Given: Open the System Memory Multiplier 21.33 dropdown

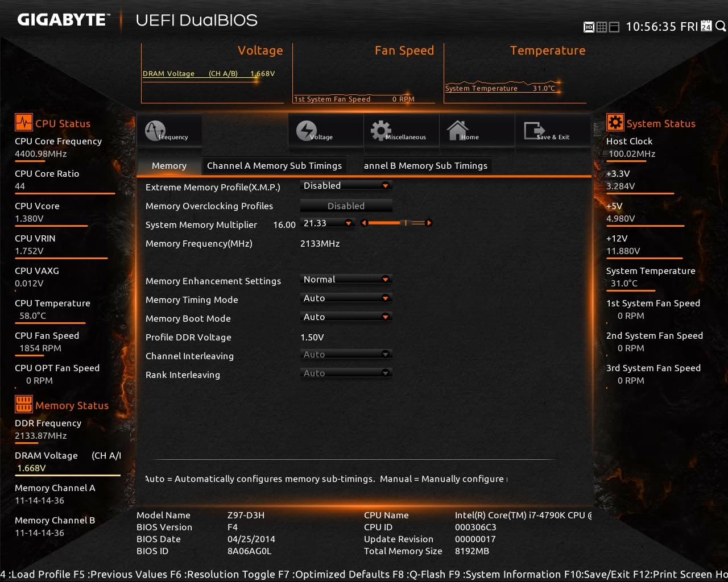Looking at the screenshot, I should [x=328, y=223].
